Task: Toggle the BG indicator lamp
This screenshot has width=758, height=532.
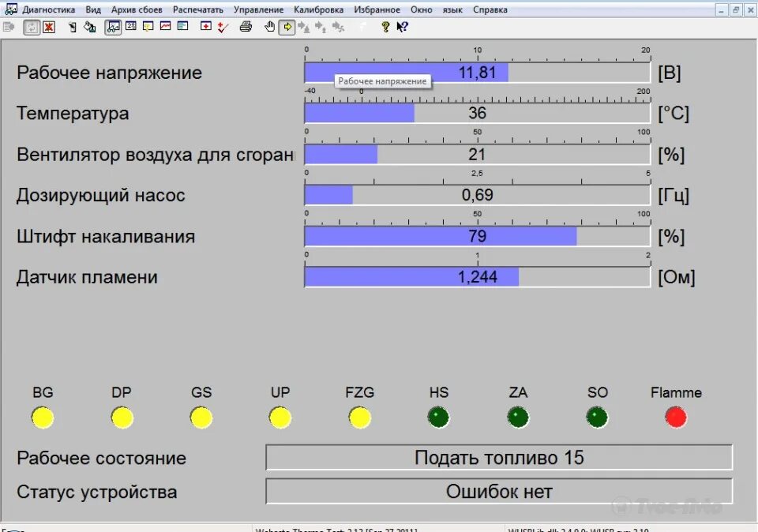Action: 43,417
